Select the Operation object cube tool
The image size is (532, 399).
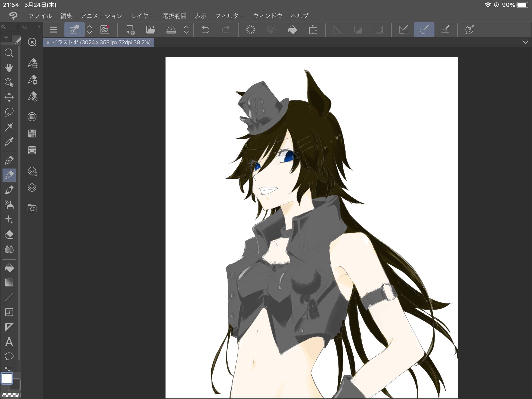click(9, 83)
